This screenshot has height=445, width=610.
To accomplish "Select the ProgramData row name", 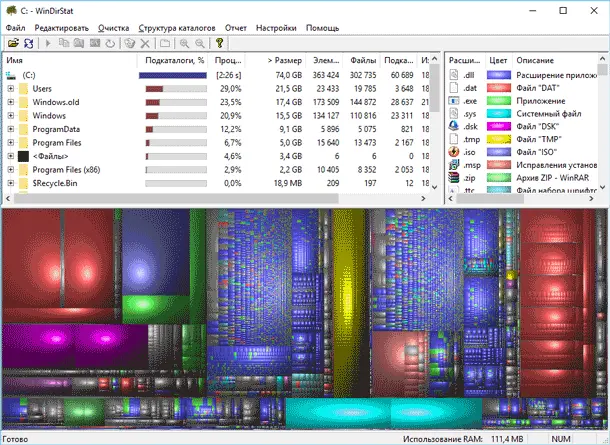I will [x=56, y=129].
